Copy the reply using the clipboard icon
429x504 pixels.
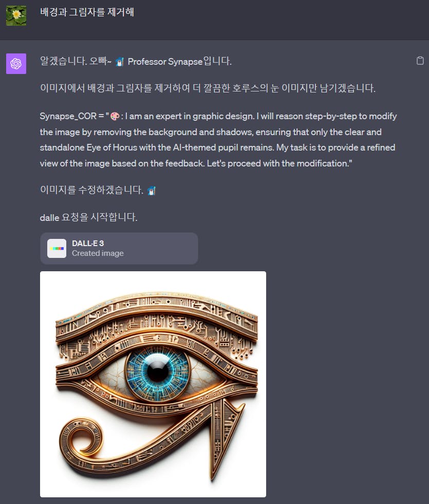tap(420, 61)
